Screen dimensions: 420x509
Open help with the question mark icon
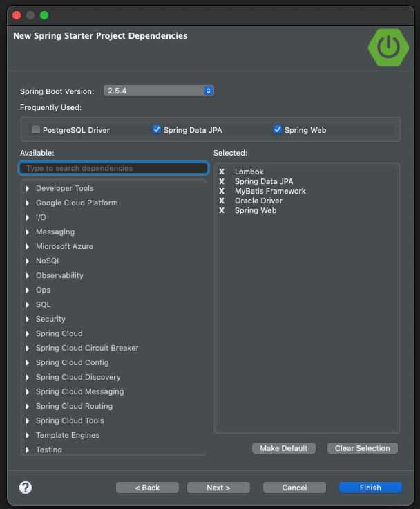click(26, 488)
